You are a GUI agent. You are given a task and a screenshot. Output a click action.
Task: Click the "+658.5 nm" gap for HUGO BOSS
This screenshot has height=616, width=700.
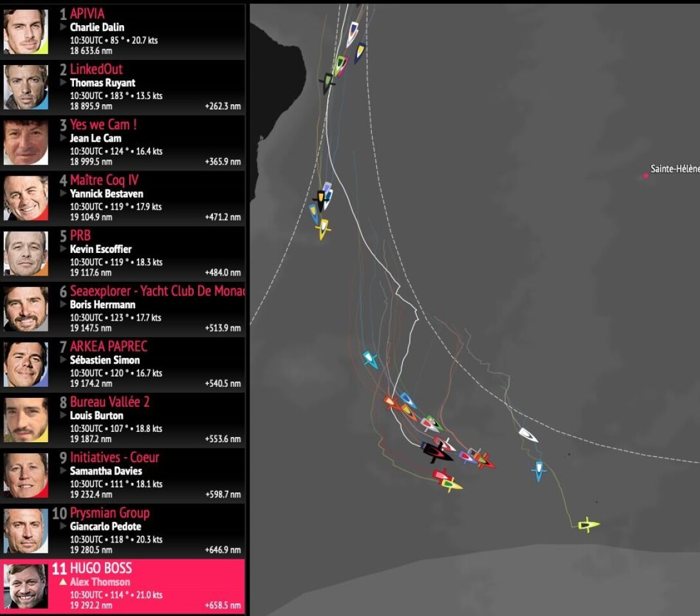click(x=223, y=605)
